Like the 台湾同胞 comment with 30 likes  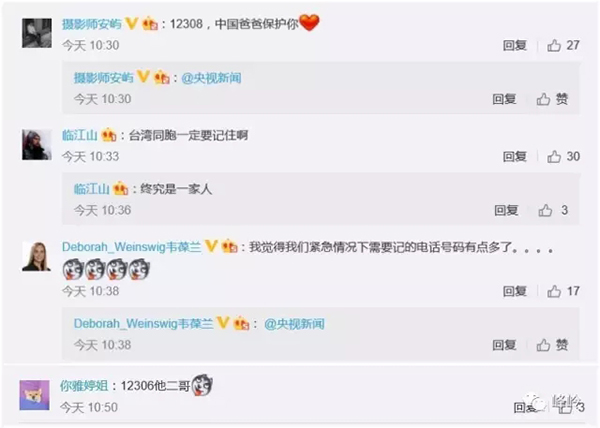pyautogui.click(x=563, y=156)
